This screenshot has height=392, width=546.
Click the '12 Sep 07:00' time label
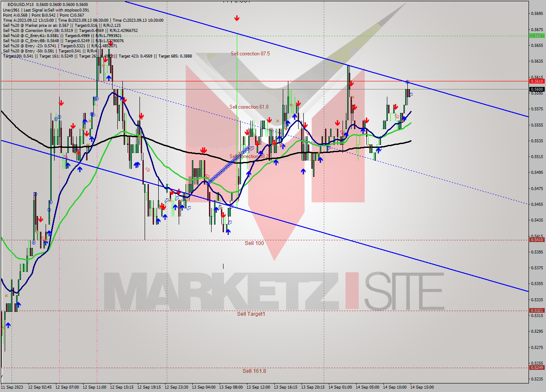coord(67,387)
